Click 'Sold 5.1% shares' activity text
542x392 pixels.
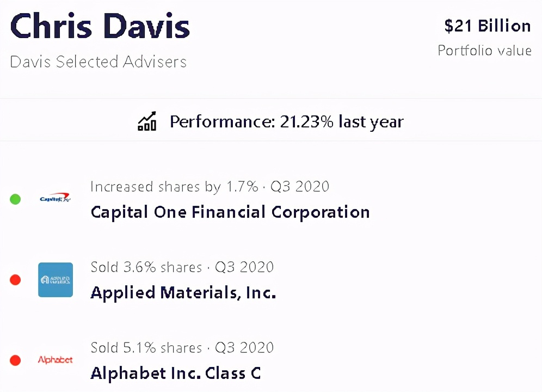click(146, 348)
